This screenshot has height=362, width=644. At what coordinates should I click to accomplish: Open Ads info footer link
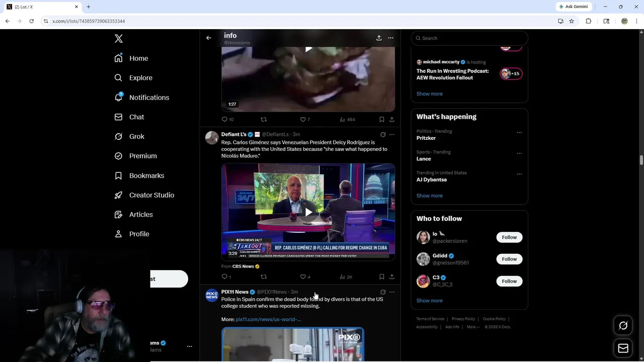click(x=452, y=327)
